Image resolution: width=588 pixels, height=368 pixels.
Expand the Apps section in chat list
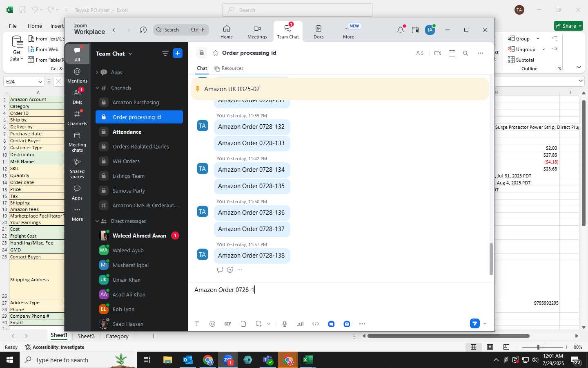(x=97, y=72)
